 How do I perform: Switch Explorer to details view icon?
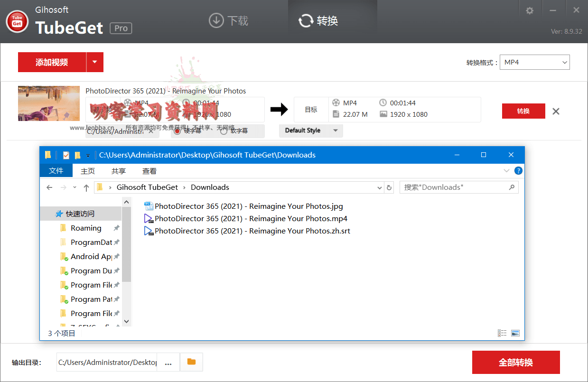(502, 333)
